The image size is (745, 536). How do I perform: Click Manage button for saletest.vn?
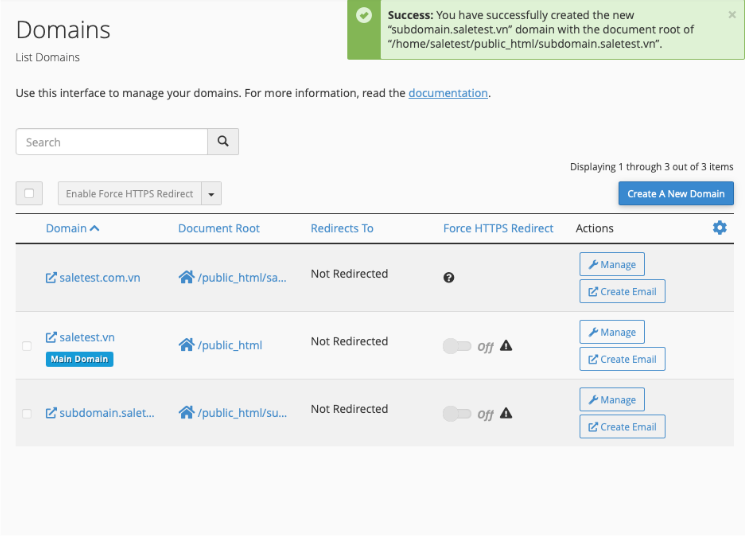coord(612,332)
